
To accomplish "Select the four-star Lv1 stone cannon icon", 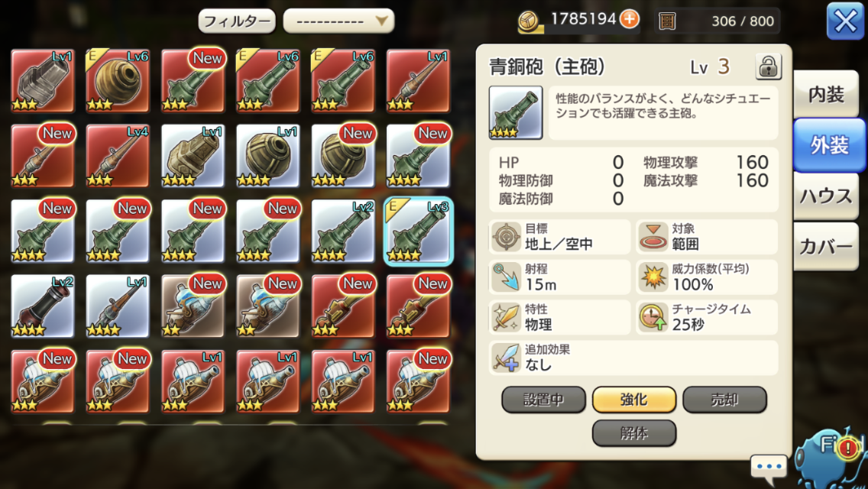I will (193, 156).
